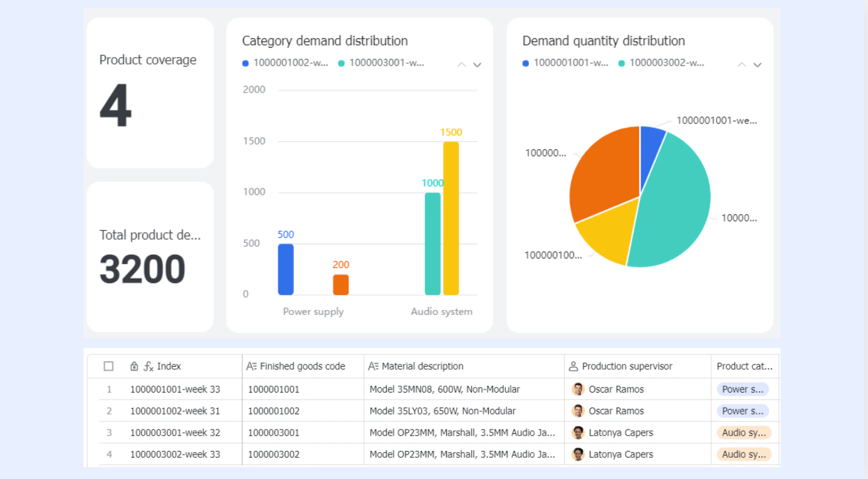Toggle 1000003002 legend in Demand quantity chart

tap(661, 63)
